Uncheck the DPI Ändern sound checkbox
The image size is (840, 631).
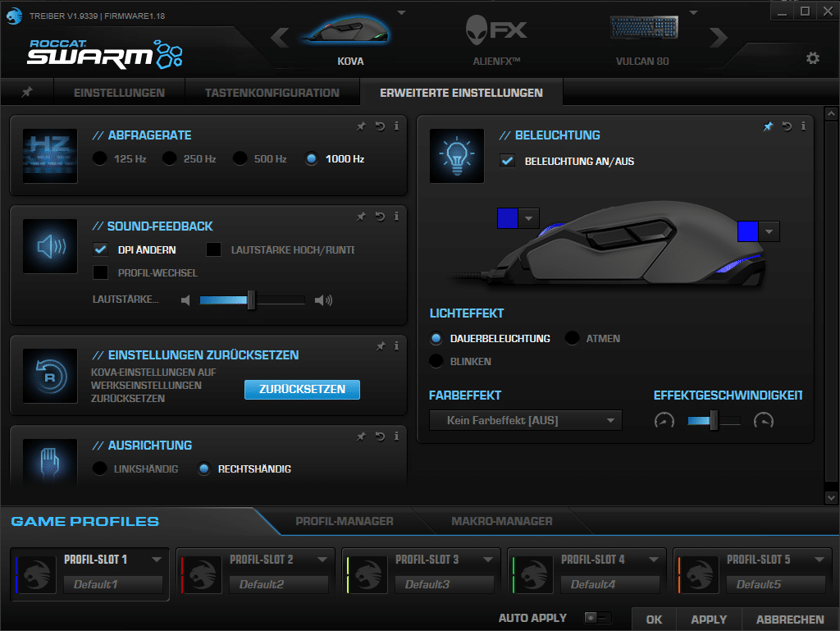click(101, 249)
